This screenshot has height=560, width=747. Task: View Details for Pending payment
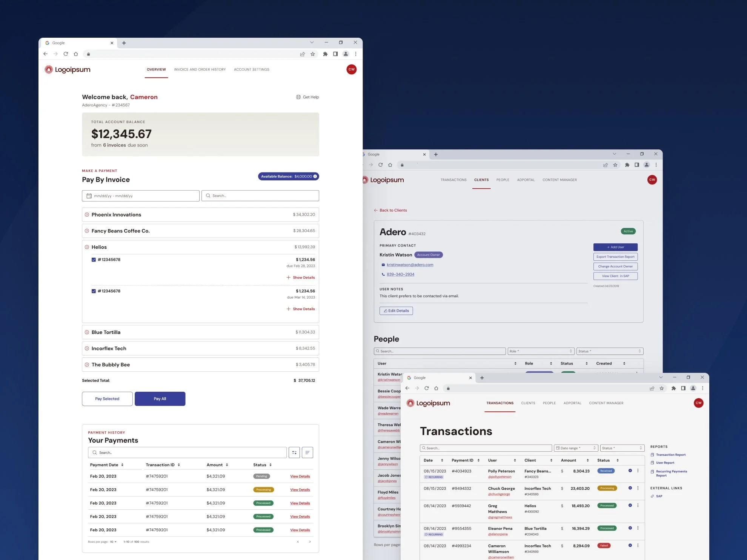(300, 476)
